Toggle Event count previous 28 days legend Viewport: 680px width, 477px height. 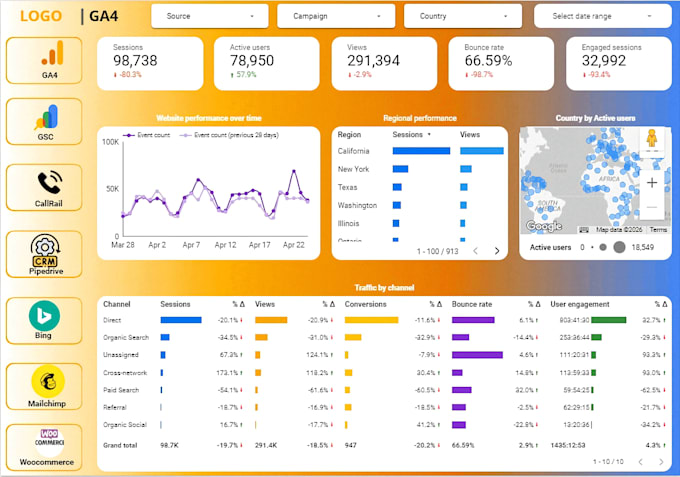click(x=229, y=135)
